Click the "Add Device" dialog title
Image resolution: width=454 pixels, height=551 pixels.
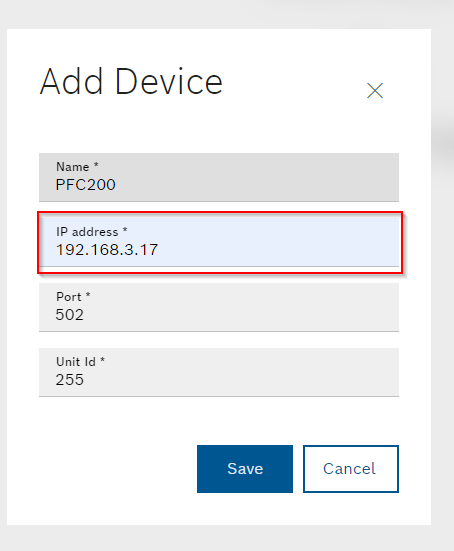131,82
